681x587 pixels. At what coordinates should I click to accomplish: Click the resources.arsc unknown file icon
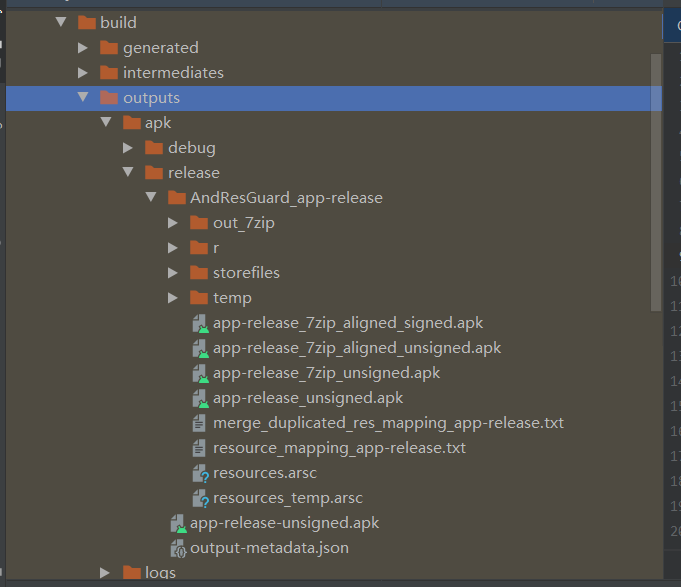click(x=201, y=474)
